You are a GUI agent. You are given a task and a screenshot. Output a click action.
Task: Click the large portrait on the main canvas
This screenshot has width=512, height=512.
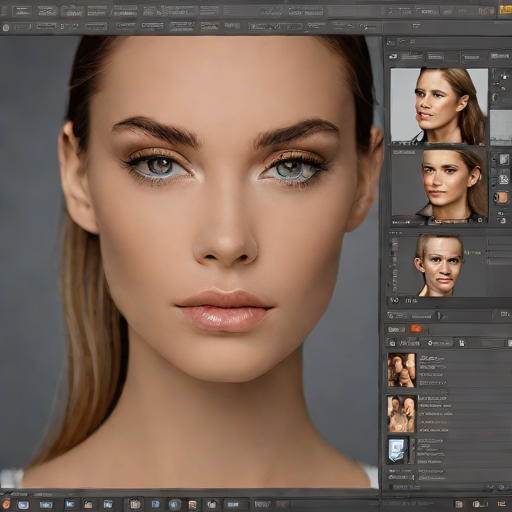pyautogui.click(x=190, y=262)
